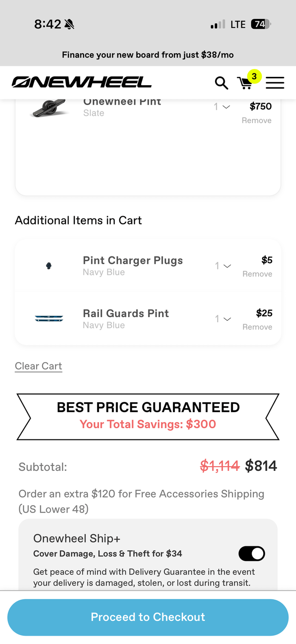Expand quantity dropdown for Rail Guards Pint
This screenshot has width=296, height=644.
(223, 319)
